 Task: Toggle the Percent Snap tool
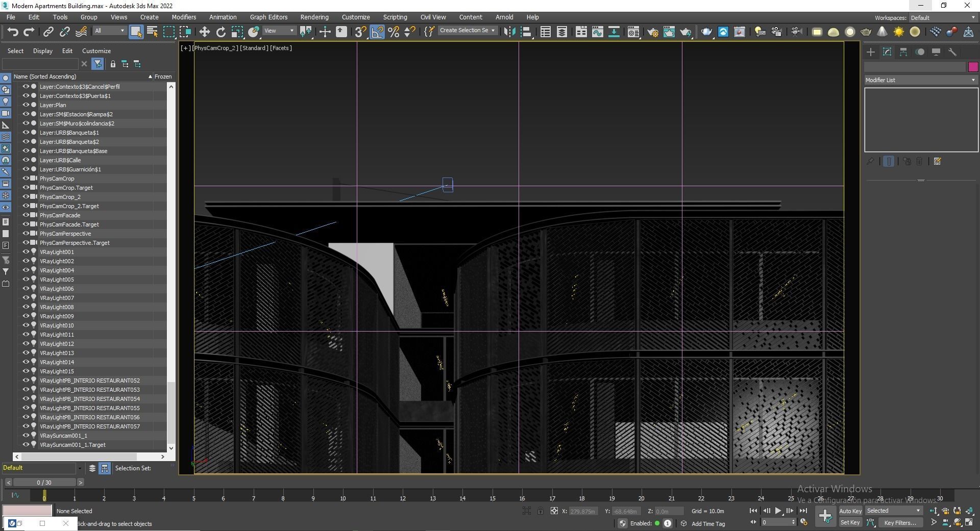tap(394, 32)
